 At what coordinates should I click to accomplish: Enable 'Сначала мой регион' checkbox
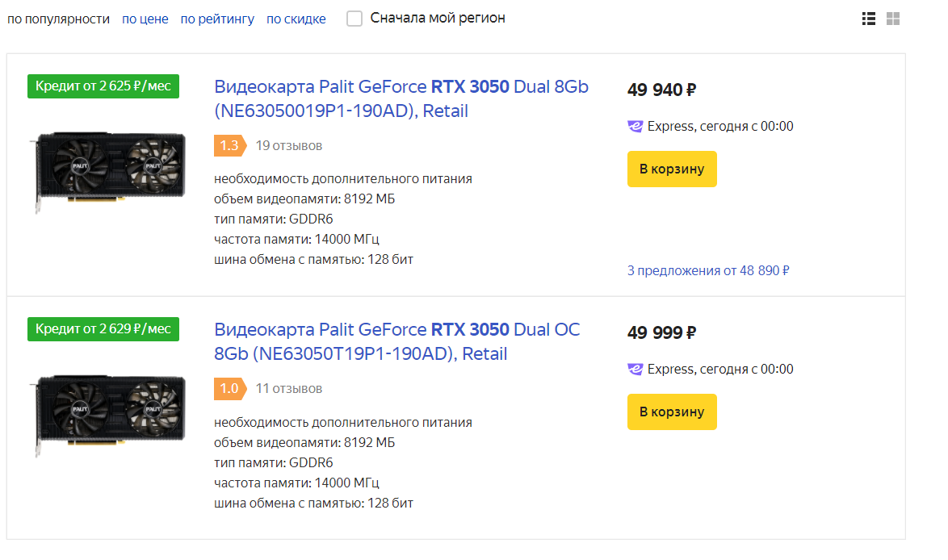point(354,19)
